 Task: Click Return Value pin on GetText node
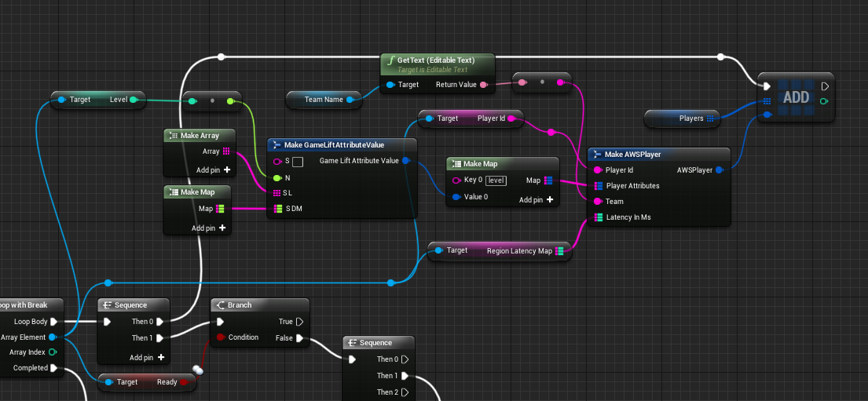(483, 85)
